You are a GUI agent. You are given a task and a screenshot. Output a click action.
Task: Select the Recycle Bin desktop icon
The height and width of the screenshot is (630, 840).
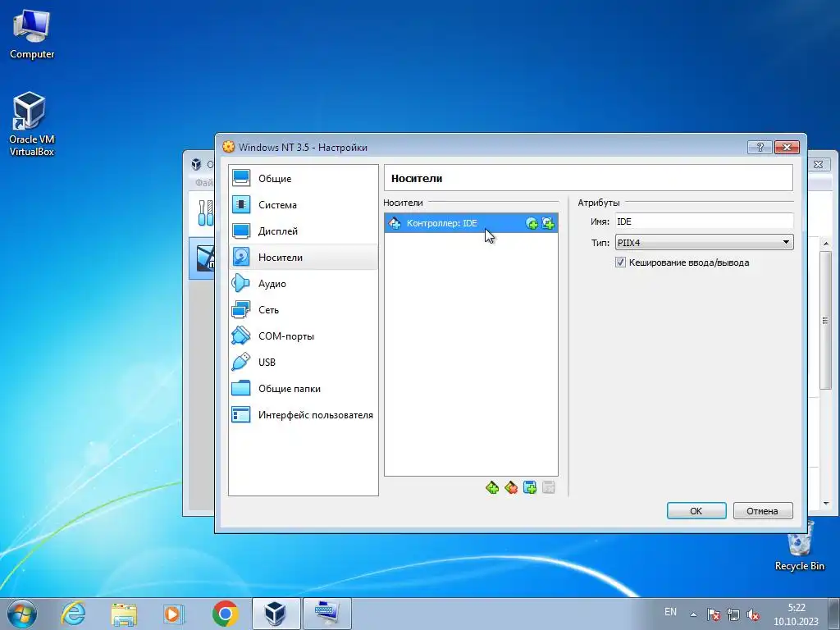pyautogui.click(x=799, y=546)
